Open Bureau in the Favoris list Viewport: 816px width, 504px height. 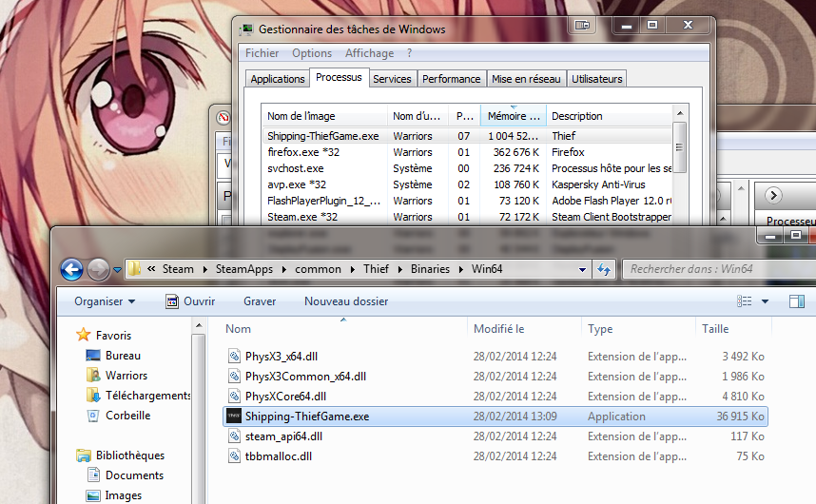pyautogui.click(x=123, y=356)
